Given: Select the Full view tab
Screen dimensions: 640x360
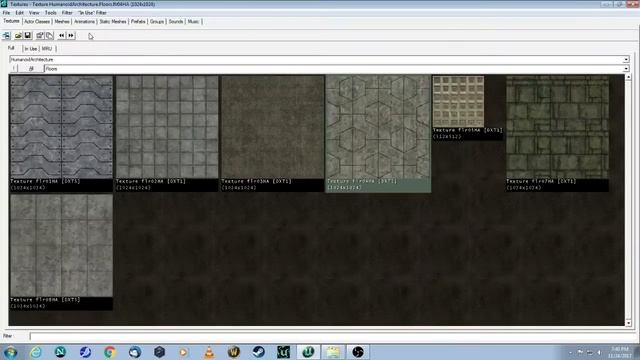Looking at the screenshot, I should 11,48.
